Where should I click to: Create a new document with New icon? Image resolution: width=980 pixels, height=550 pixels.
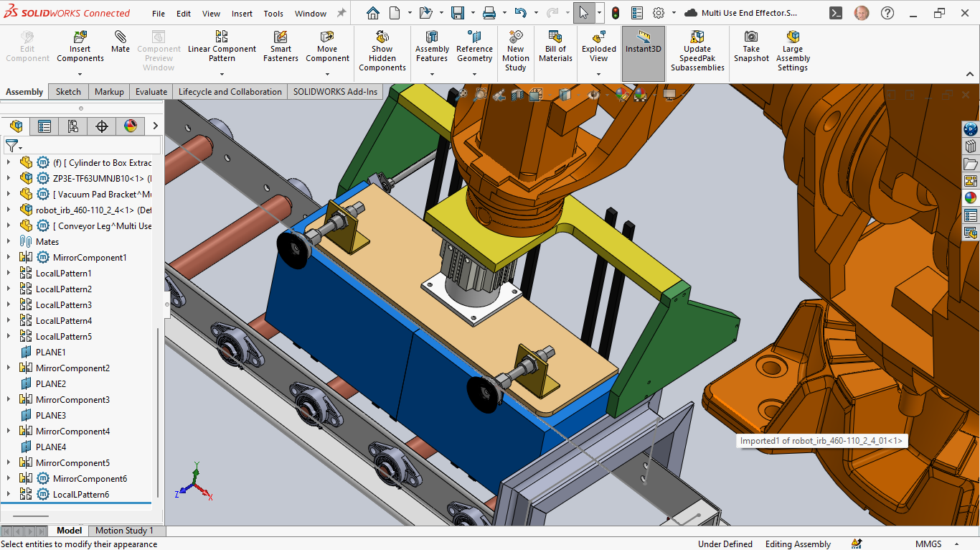pos(395,13)
